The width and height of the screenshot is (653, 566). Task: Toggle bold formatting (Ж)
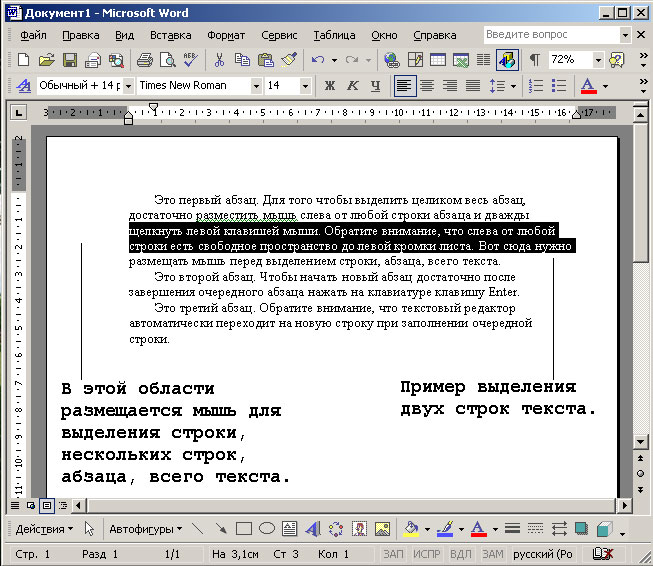pos(330,86)
